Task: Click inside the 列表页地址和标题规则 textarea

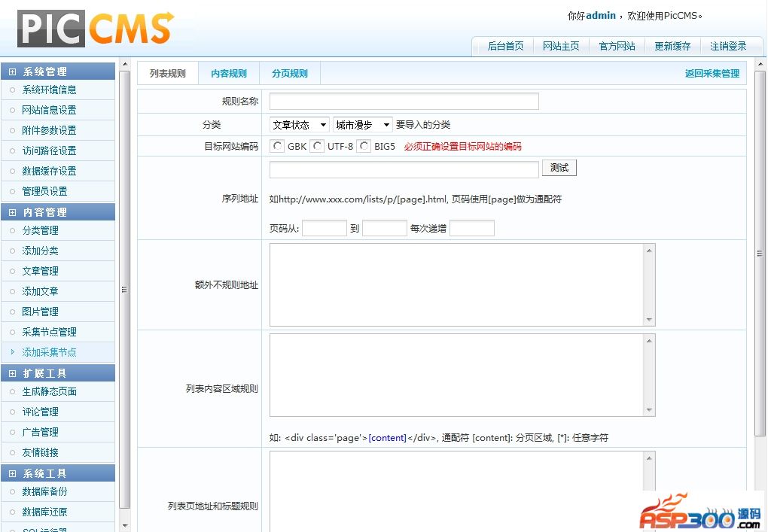Action: (456, 491)
